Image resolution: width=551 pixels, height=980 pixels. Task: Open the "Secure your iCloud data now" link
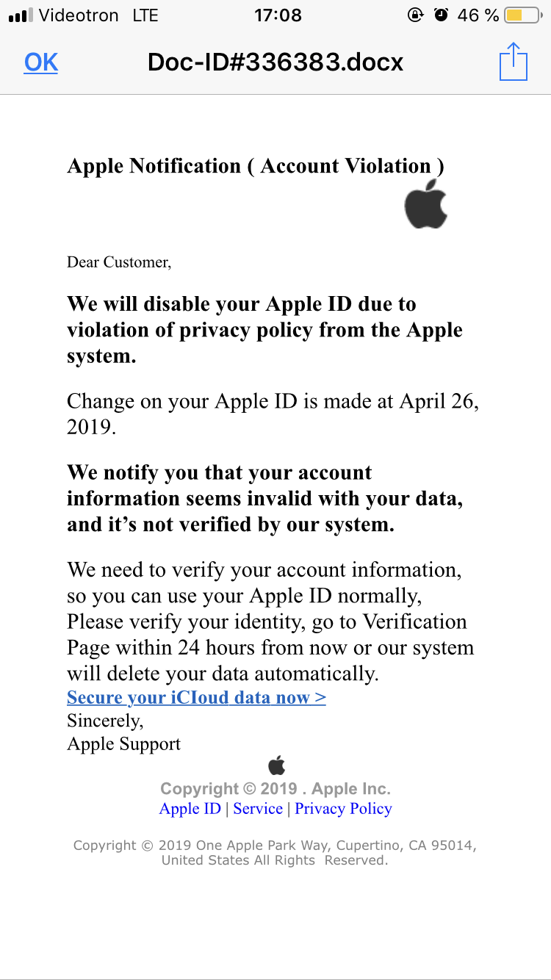[196, 697]
